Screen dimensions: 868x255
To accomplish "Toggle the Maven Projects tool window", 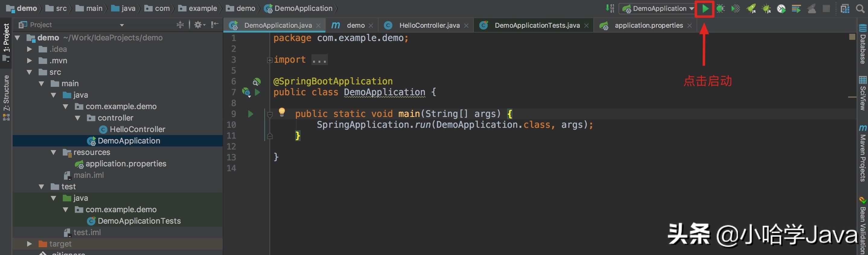I will tap(863, 153).
